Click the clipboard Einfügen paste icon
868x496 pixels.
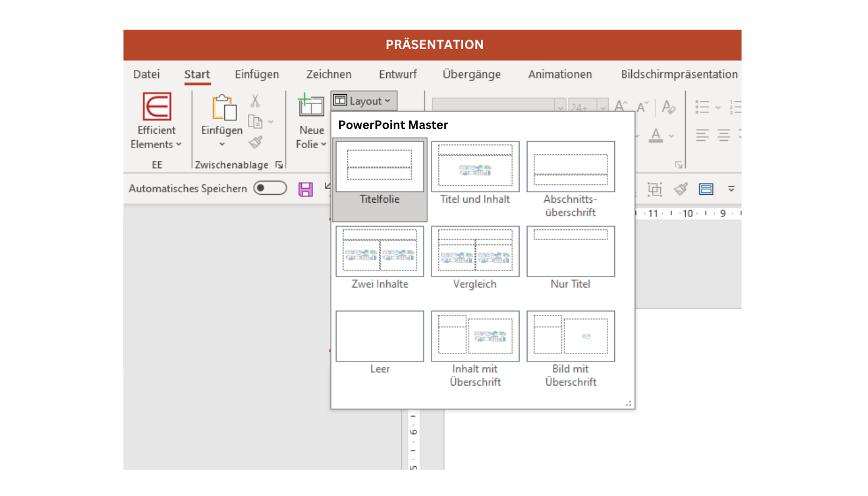[x=224, y=108]
